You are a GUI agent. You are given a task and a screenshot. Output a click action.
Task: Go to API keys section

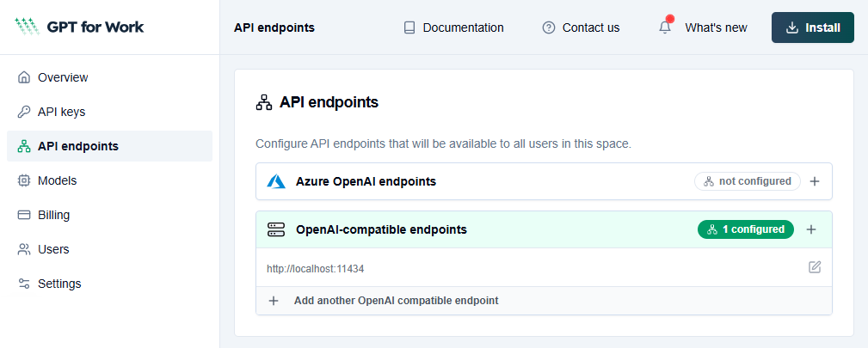pos(109,112)
